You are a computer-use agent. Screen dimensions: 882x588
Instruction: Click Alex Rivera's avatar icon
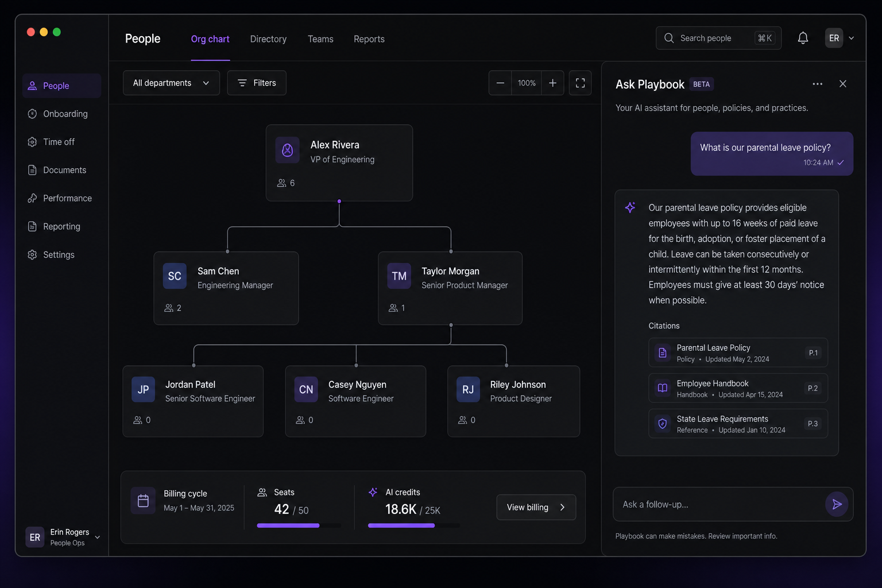[x=288, y=150]
